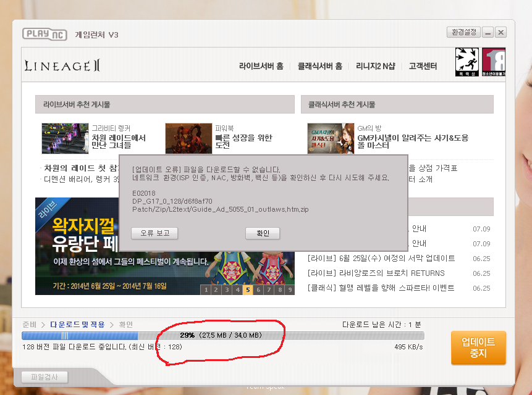The height and width of the screenshot is (395, 532).
Task: Click the 준비 step label
Action: [x=29, y=325]
